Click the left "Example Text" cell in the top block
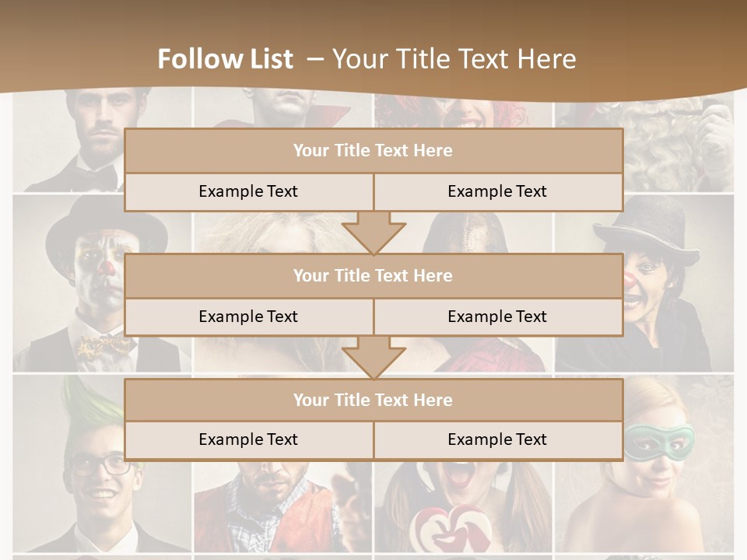Viewport: 747px width, 560px height. point(248,192)
